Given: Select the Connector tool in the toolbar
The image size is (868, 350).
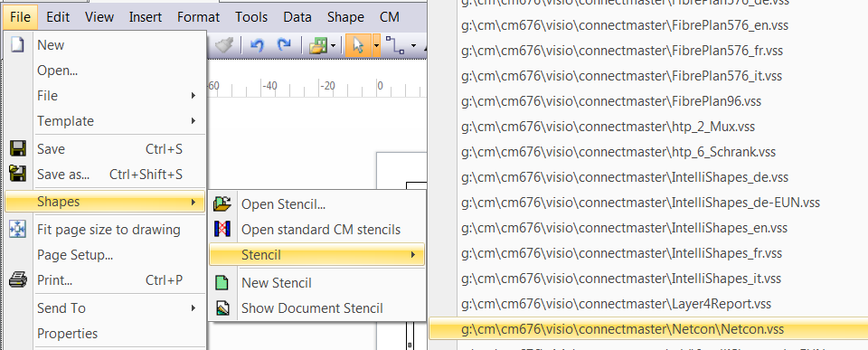Looking at the screenshot, I should point(395,45).
